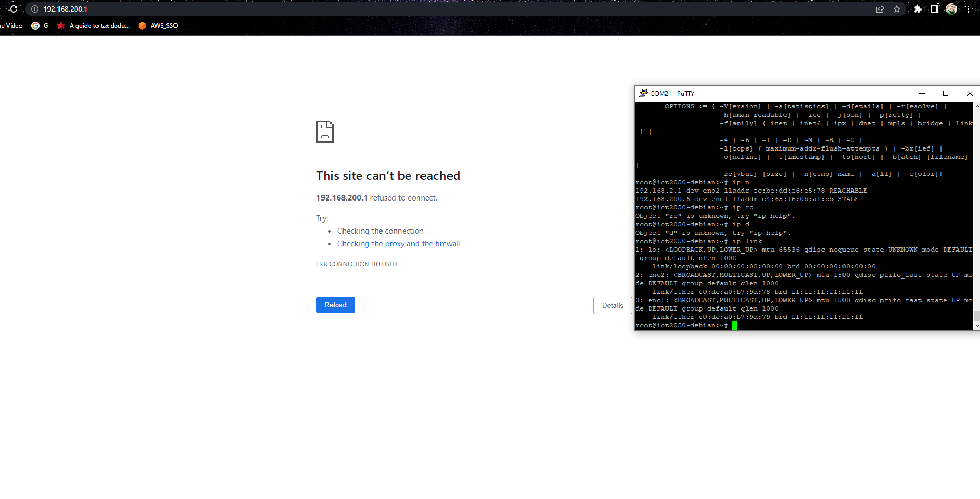Click the Details button
This screenshot has height=499, width=980.
coord(612,305)
